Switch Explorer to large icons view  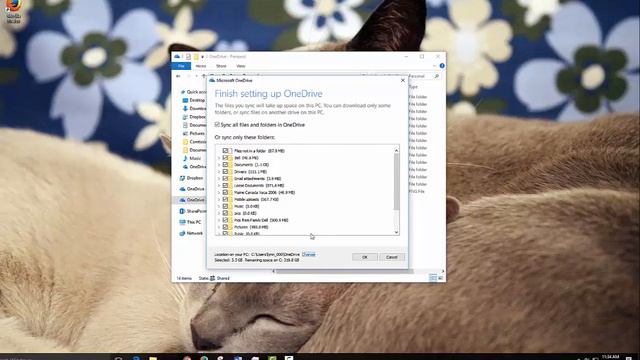click(x=440, y=278)
